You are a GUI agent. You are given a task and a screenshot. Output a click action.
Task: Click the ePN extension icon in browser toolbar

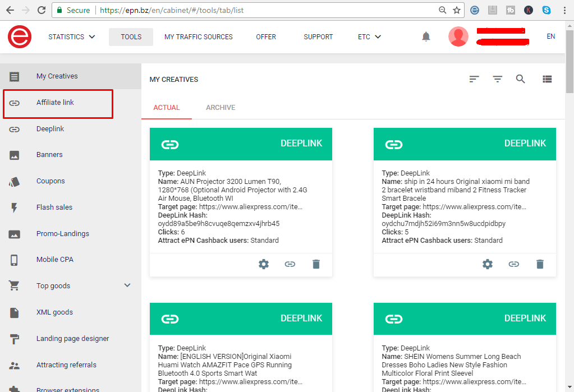[475, 10]
